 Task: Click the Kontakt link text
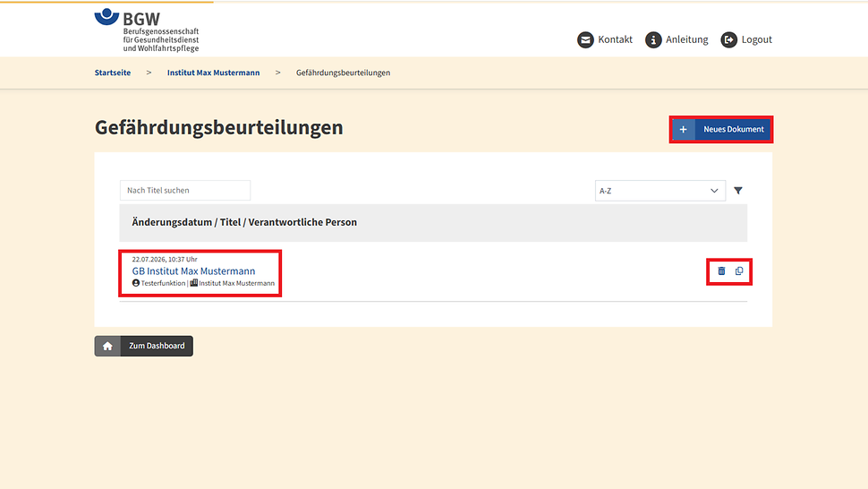(x=615, y=39)
